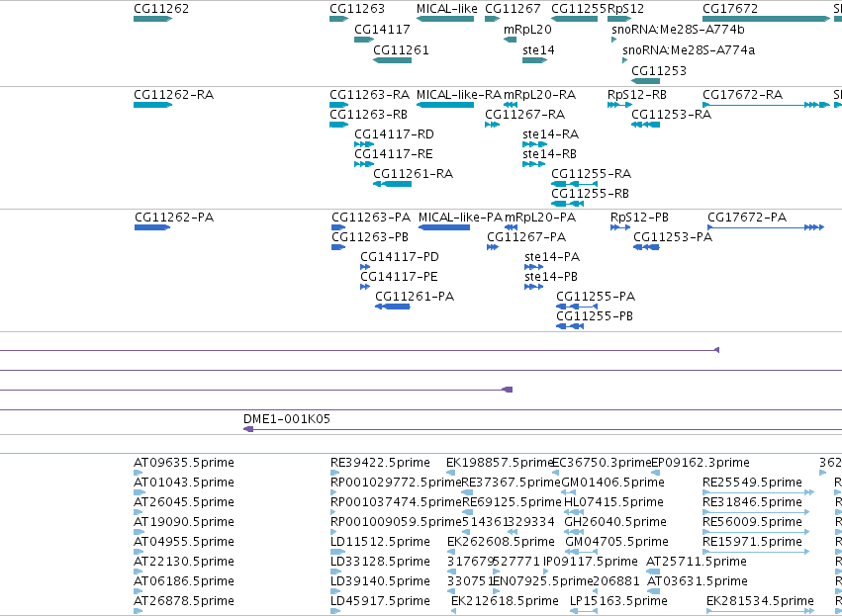
Task: Click EST AT01043.5prime
Action: point(140,492)
